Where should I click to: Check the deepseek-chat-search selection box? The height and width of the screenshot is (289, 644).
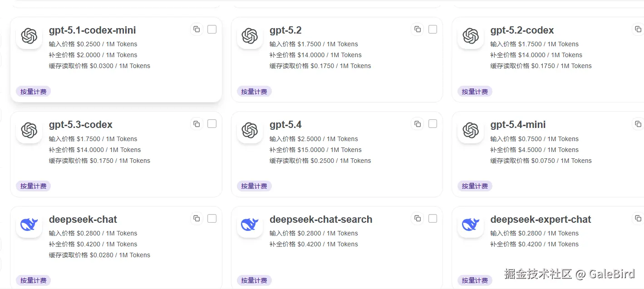pyautogui.click(x=433, y=219)
